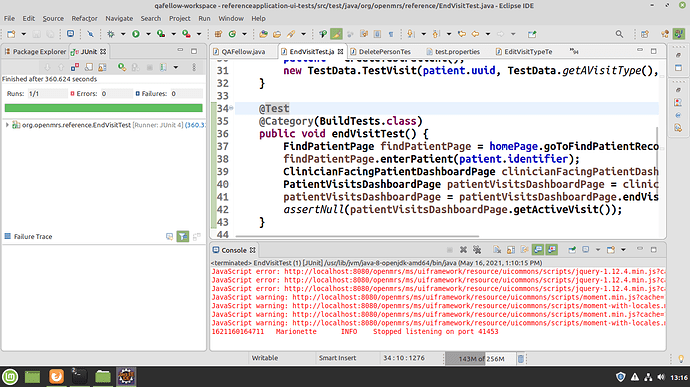Switch to the DeletePersonTes editor tab

pyautogui.click(x=381, y=52)
